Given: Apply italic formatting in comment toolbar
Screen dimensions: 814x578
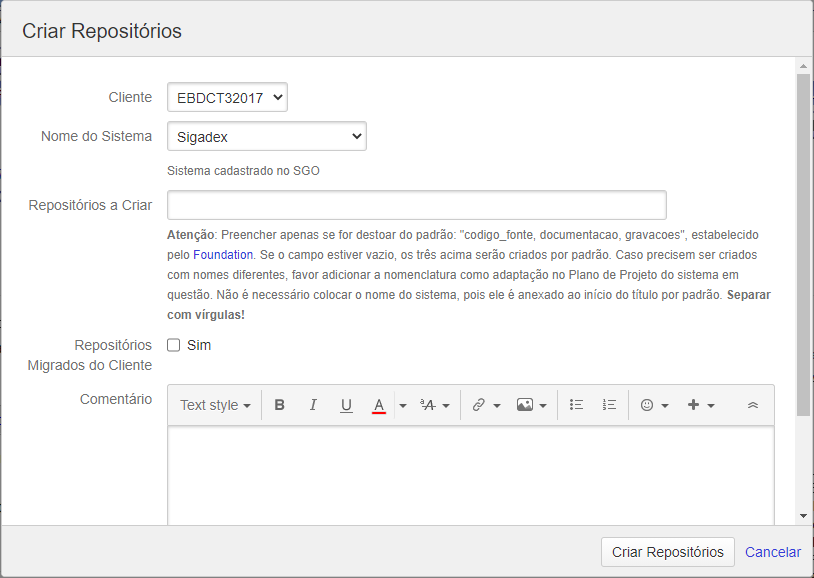Looking at the screenshot, I should (313, 405).
